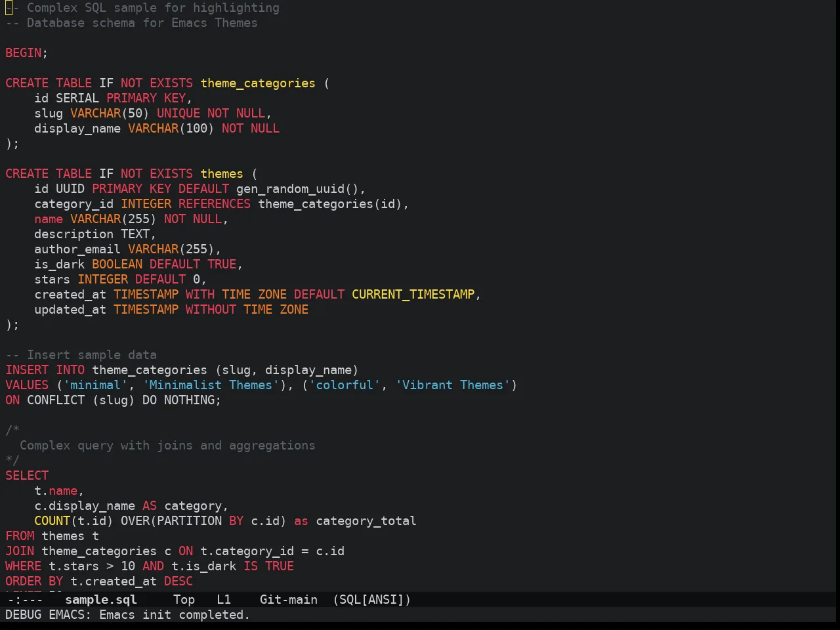Click the L1 line number indicator
Screen dimensions: 840x630
pyautogui.click(x=224, y=600)
